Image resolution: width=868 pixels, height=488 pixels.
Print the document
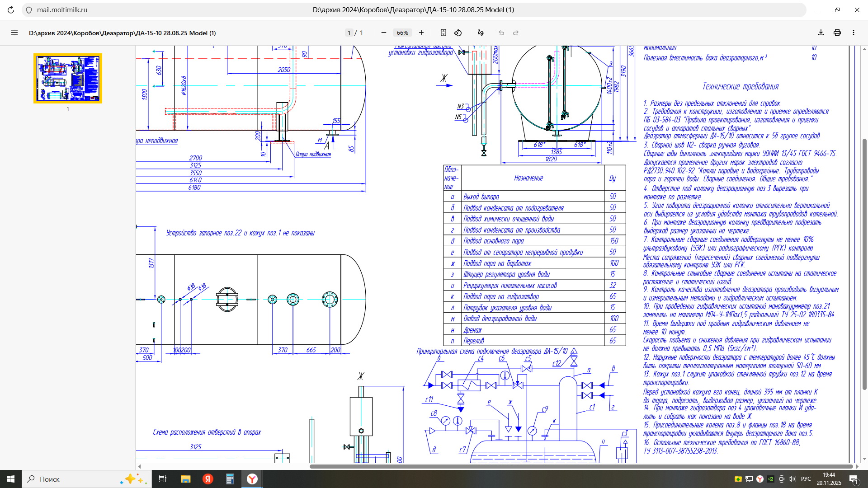tap(837, 33)
